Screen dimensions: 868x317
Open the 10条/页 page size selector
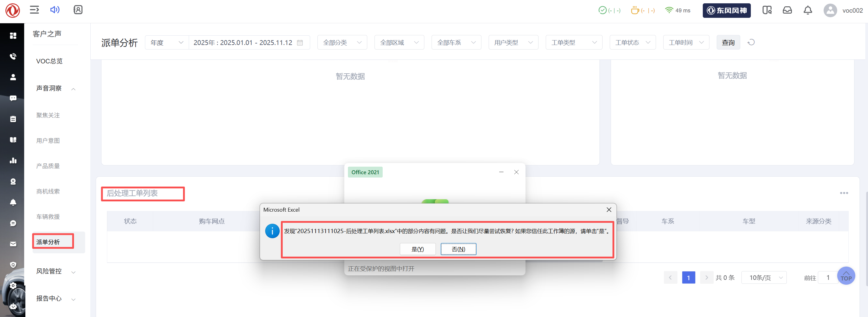point(764,277)
